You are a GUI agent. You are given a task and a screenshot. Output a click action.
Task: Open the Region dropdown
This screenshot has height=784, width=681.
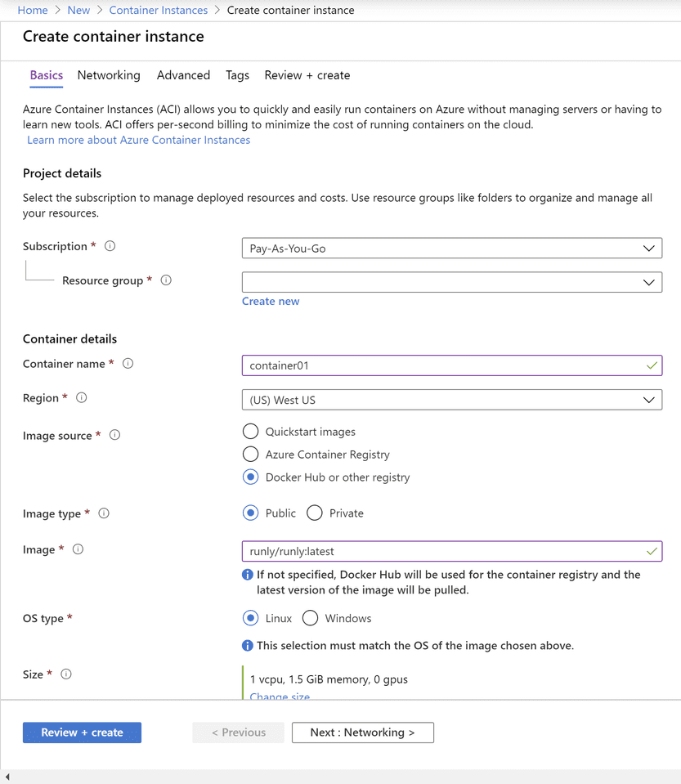point(452,400)
